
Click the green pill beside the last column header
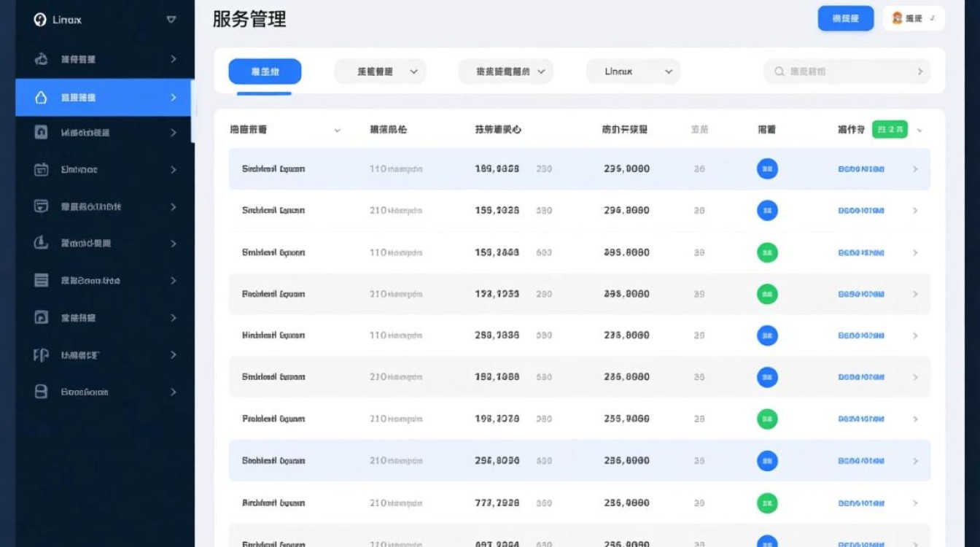pos(889,128)
